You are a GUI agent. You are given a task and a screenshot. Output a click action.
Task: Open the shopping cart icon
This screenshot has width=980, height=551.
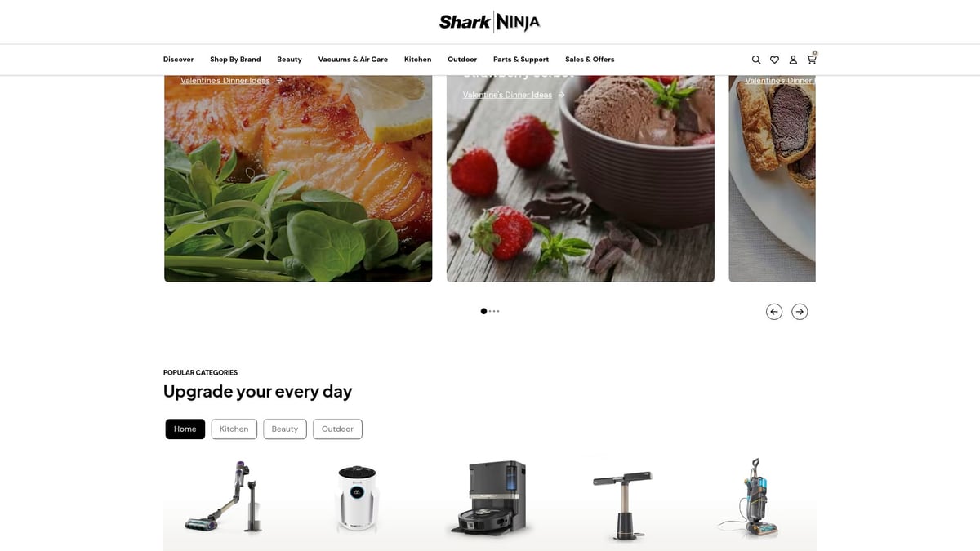(812, 59)
